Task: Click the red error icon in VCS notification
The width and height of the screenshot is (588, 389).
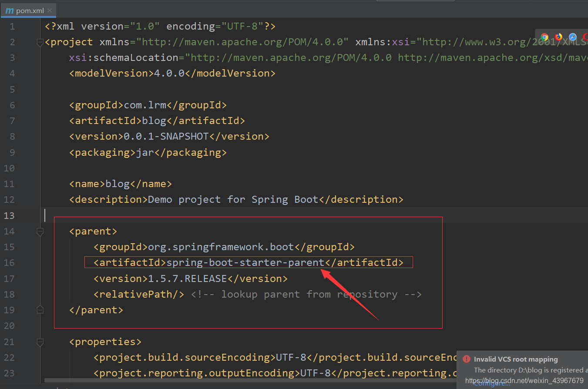Action: tap(467, 359)
